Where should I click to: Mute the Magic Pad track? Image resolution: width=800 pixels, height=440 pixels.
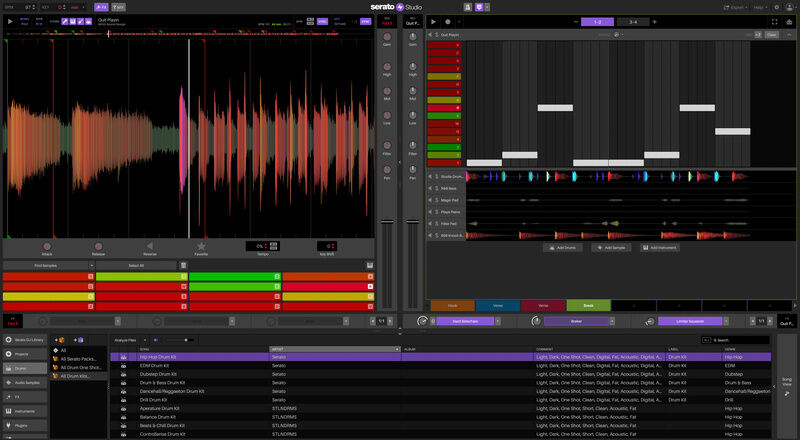point(430,200)
